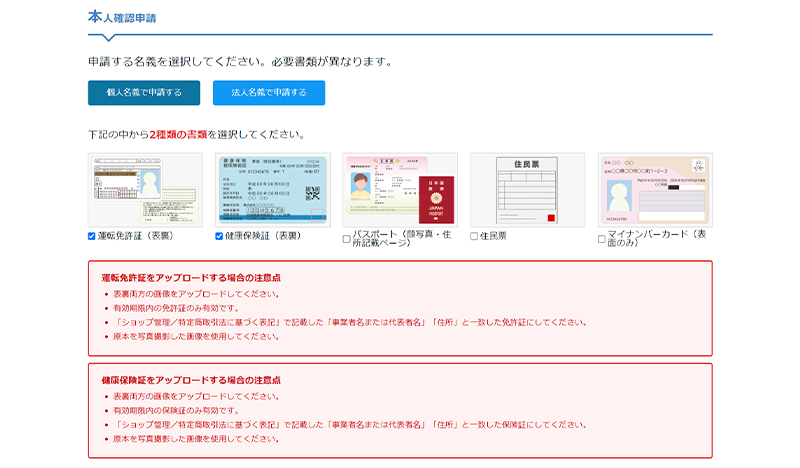Image resolution: width=800 pixels, height=468 pixels.
Task: Click the red 2種類の書類 highlighted text
Action: 178,134
